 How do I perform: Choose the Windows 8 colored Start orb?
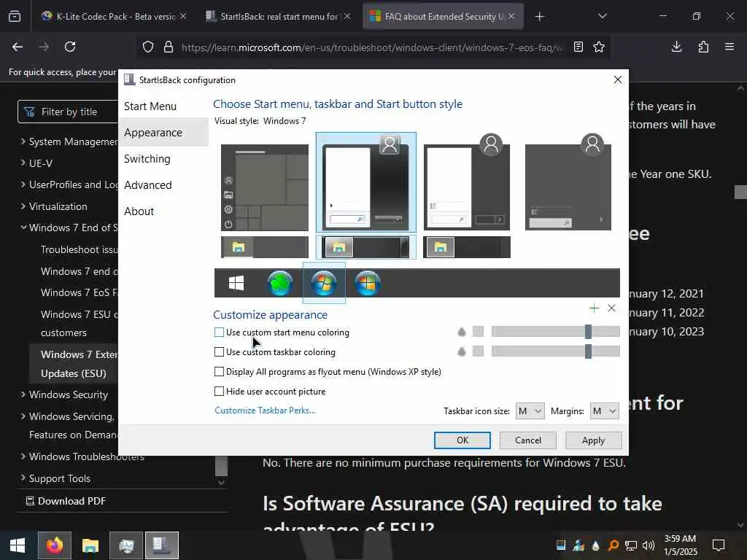pyautogui.click(x=368, y=283)
